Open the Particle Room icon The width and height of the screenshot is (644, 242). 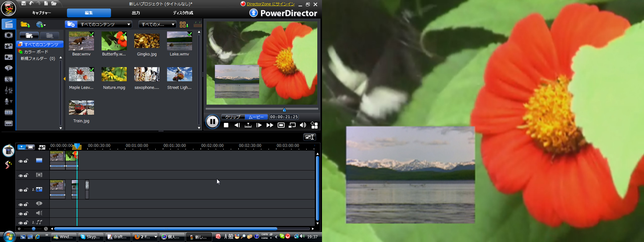pyautogui.click(x=9, y=57)
